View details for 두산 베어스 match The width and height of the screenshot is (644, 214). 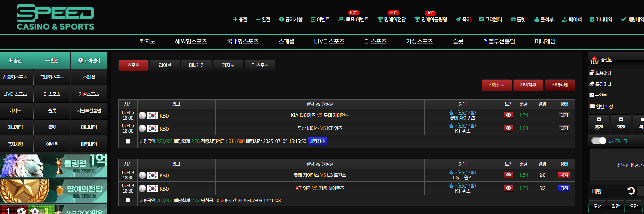click(508, 128)
